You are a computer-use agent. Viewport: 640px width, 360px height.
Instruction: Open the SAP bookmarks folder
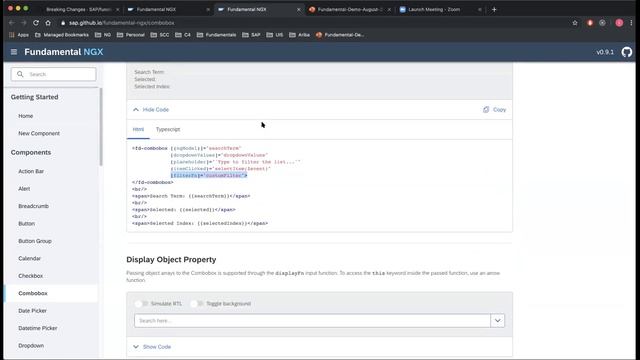coord(251,35)
